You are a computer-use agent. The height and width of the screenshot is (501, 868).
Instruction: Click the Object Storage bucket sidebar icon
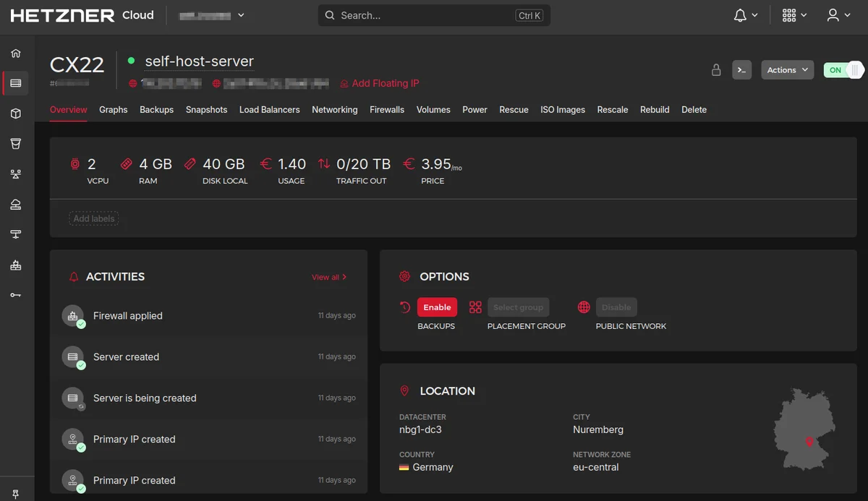pos(16,143)
